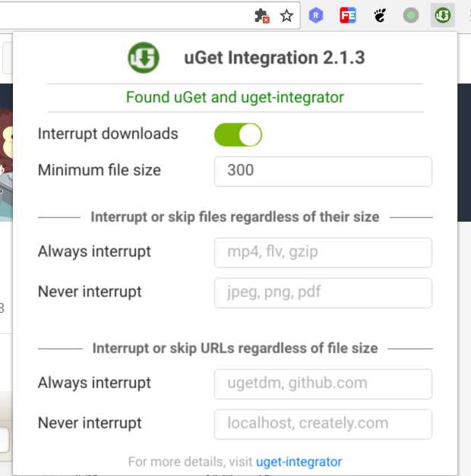Focus the Minimum file size field

(323, 172)
